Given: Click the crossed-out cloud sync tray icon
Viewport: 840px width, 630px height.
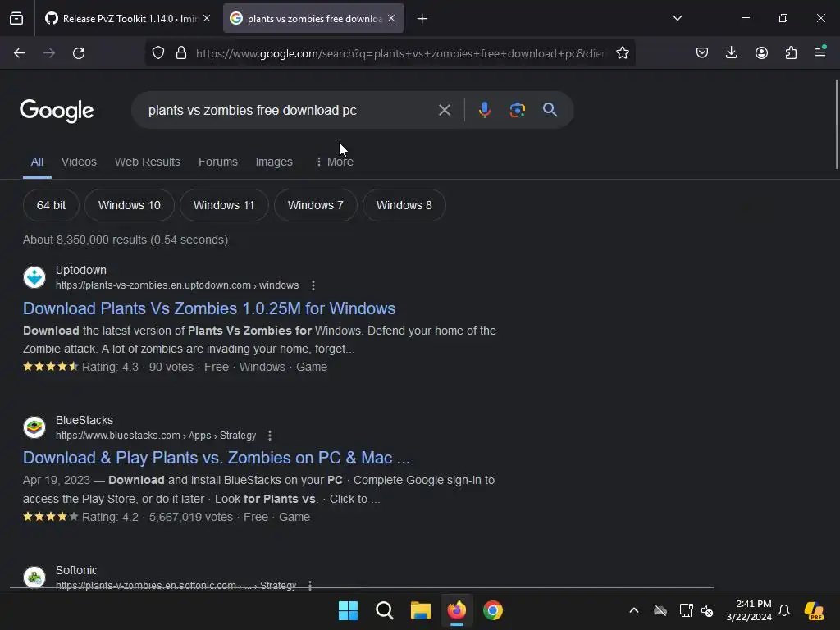Looking at the screenshot, I should pyautogui.click(x=660, y=610).
